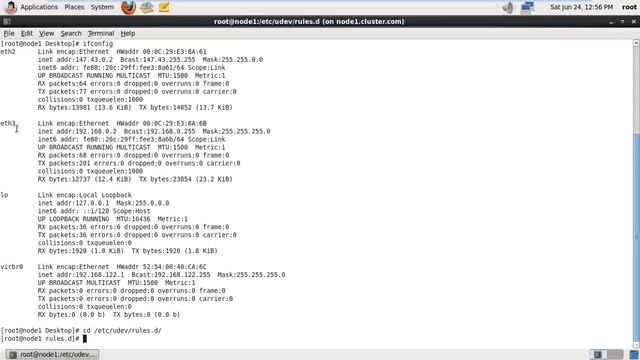Viewport: 640px width, 360px height.
Task: Click the root user menu
Action: point(629,7)
